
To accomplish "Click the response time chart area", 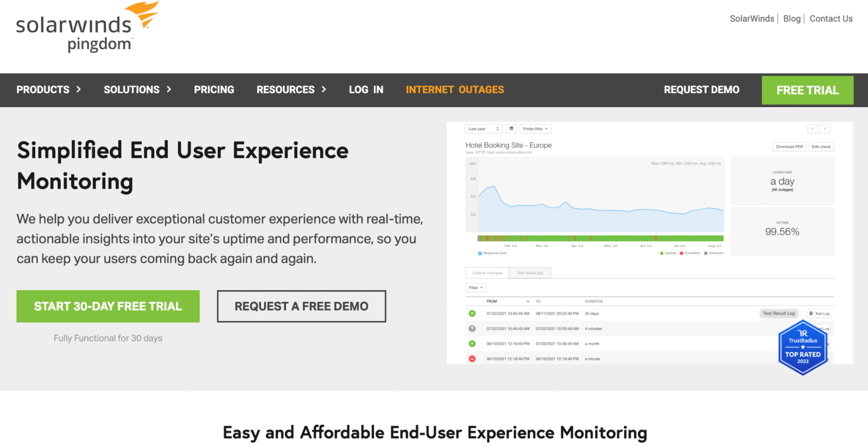I will 595,195.
